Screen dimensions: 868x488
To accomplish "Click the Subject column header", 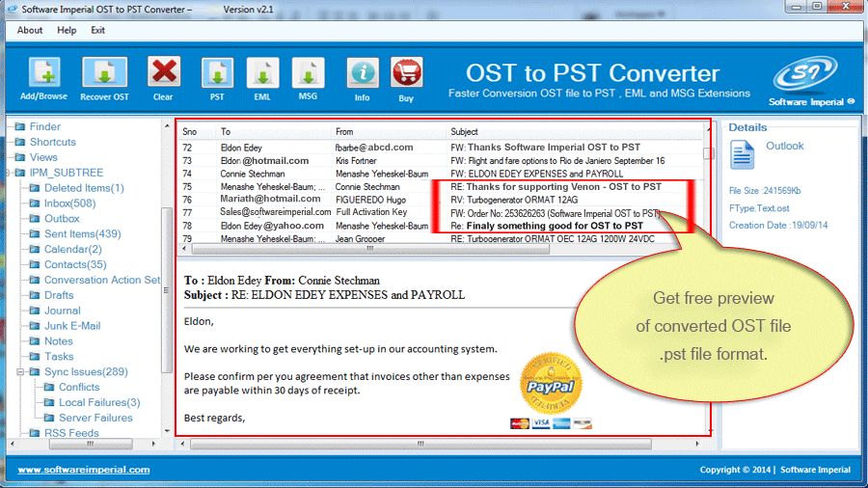I will pyautogui.click(x=464, y=131).
